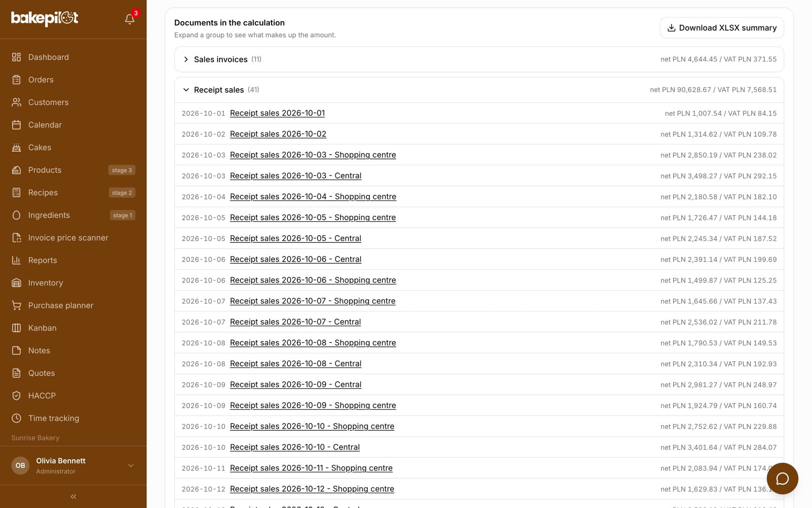Click the Dashboard sidebar icon
This screenshot has width=812, height=508.
(x=16, y=57)
